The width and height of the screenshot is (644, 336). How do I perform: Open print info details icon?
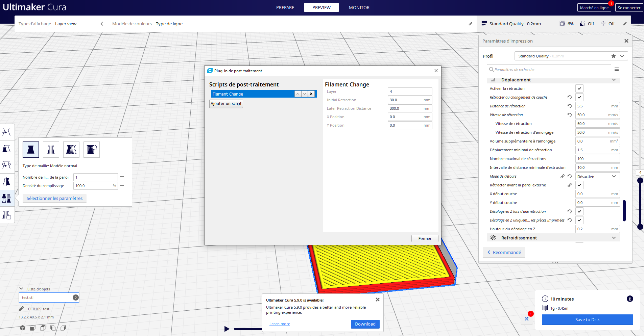coord(630,299)
